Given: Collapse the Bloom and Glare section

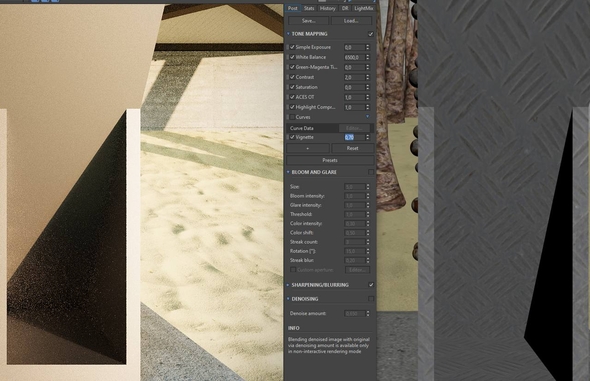Looking at the screenshot, I should click(x=288, y=172).
